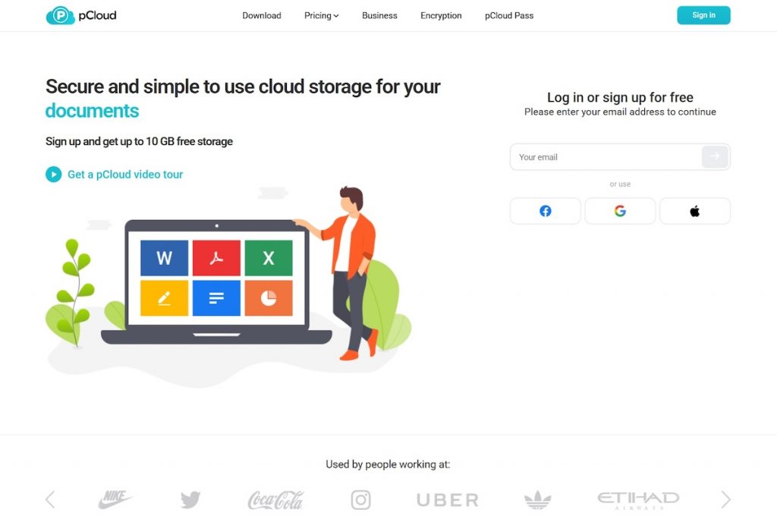Screen dimensions: 777x532
Task: Click the Sign in button
Action: point(703,15)
